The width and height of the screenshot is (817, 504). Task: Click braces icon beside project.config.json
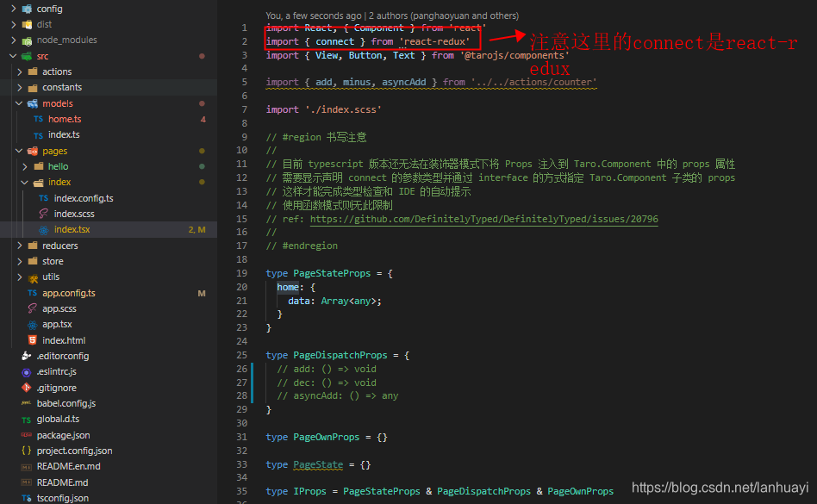[x=26, y=451]
